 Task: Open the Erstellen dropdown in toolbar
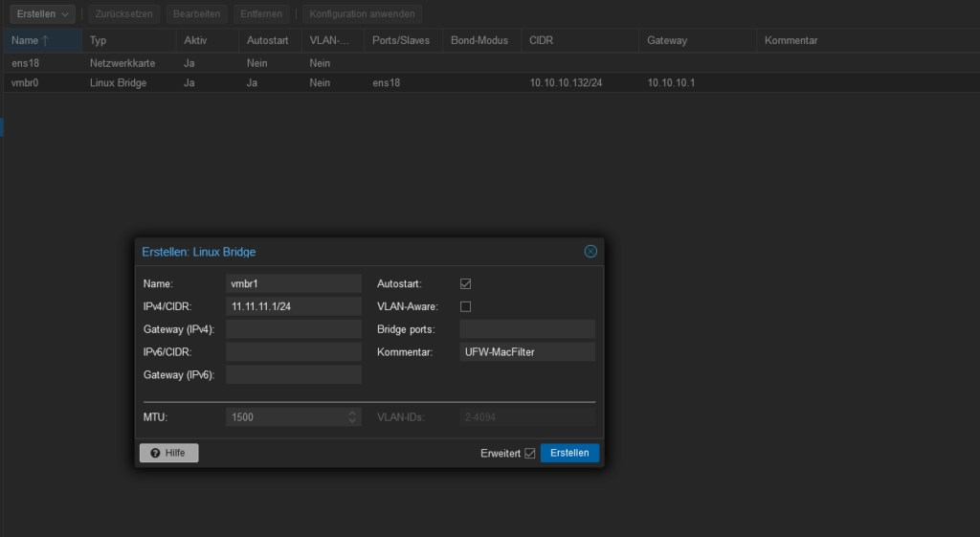pyautogui.click(x=43, y=14)
